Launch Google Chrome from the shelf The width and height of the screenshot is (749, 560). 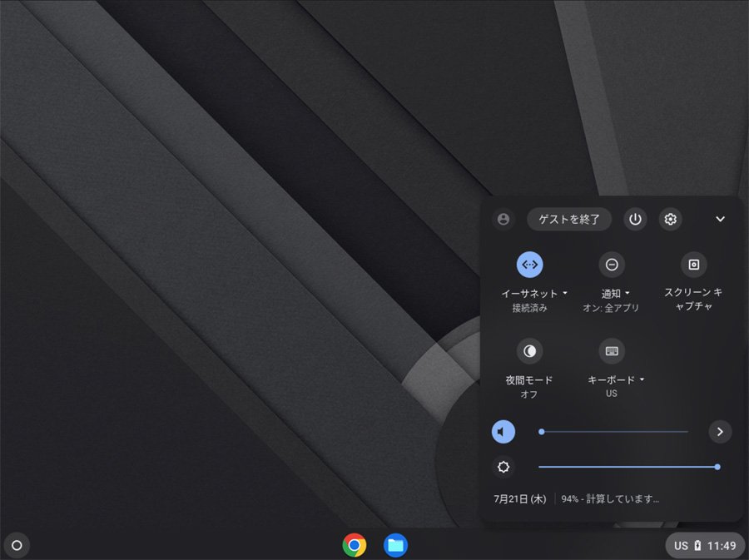tap(355, 545)
